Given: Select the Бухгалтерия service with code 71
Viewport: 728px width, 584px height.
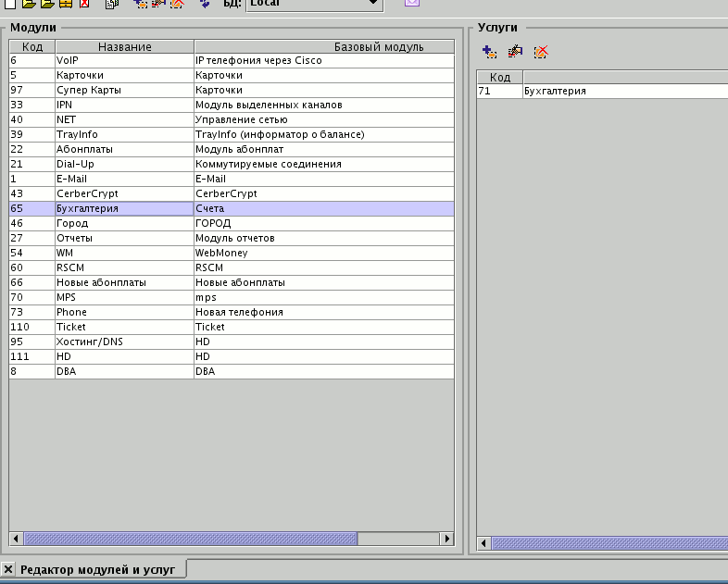Looking at the screenshot, I should tap(556, 92).
